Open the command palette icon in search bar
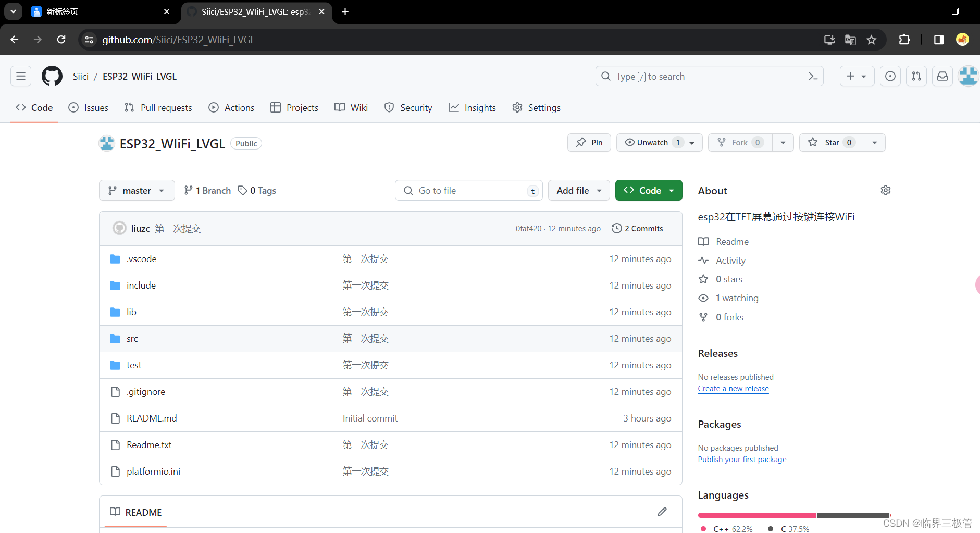 point(813,76)
